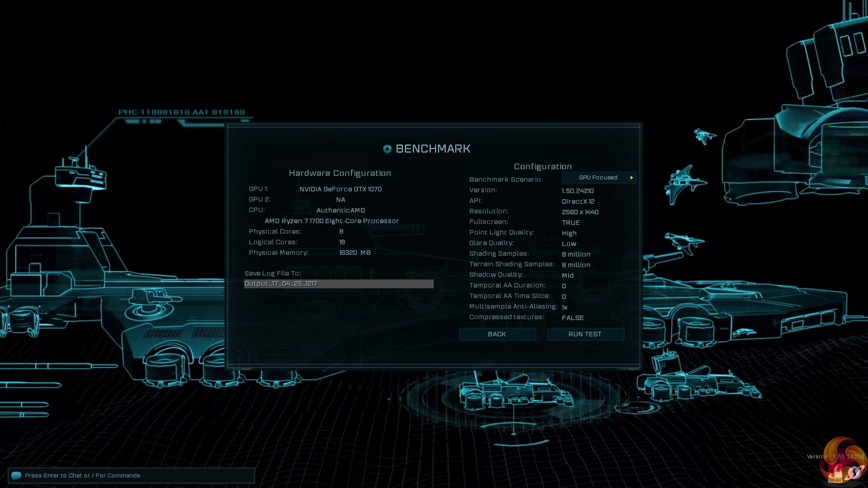Click the Shadow Quality Mid value
868x488 pixels.
(568, 276)
